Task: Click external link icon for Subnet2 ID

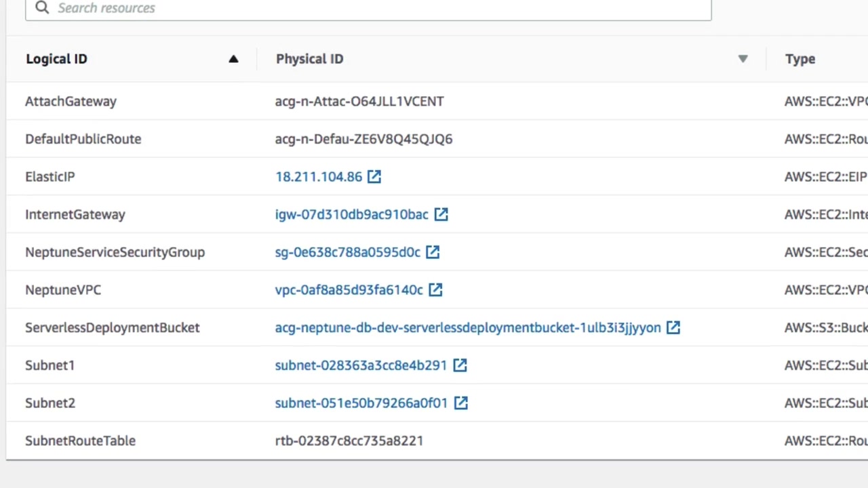Action: tap(460, 403)
